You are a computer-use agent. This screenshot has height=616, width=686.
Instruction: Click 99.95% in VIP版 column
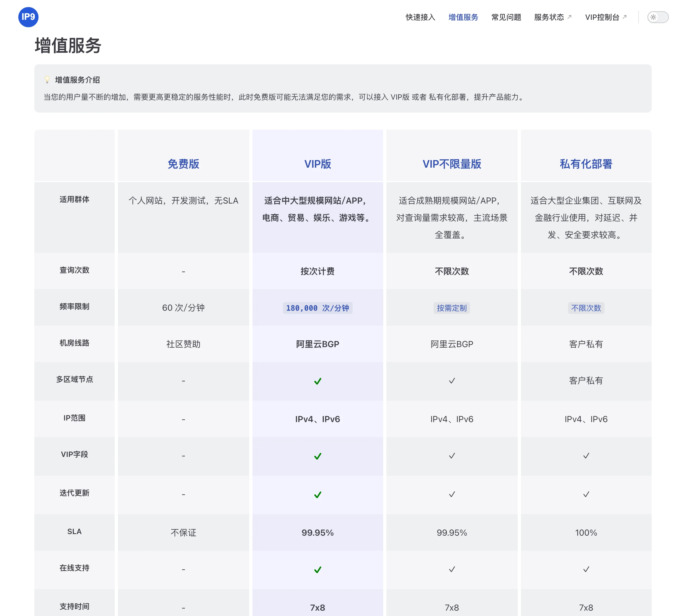coord(317,533)
